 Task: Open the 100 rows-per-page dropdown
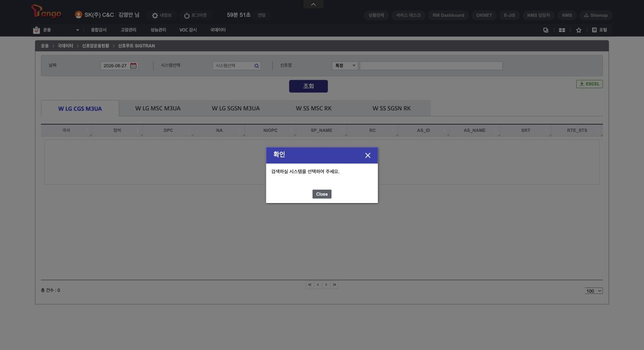coord(594,291)
